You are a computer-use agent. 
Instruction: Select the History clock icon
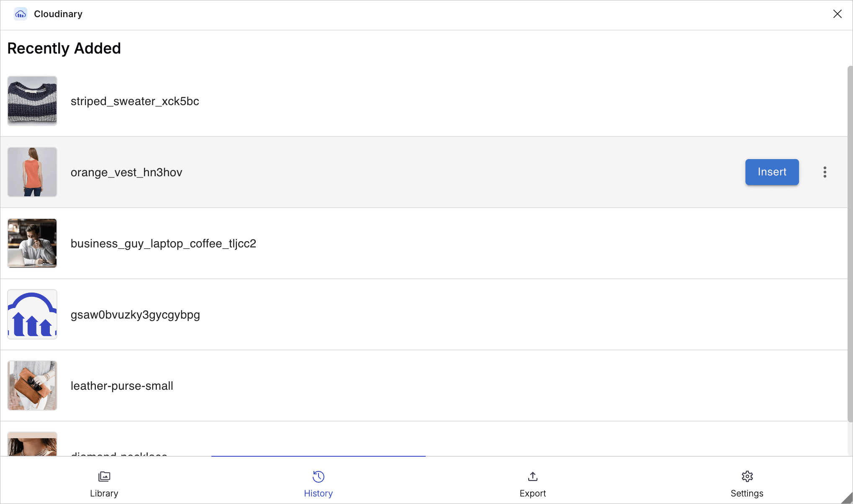[x=319, y=476]
